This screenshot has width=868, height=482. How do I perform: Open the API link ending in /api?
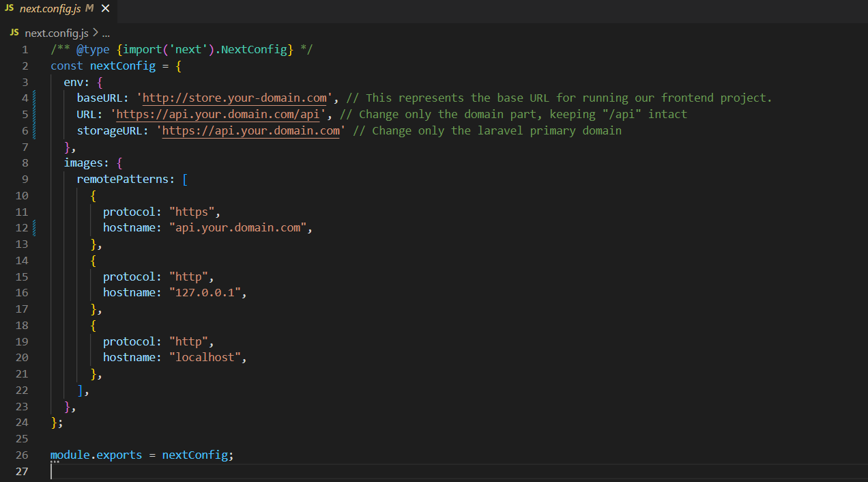(218, 114)
